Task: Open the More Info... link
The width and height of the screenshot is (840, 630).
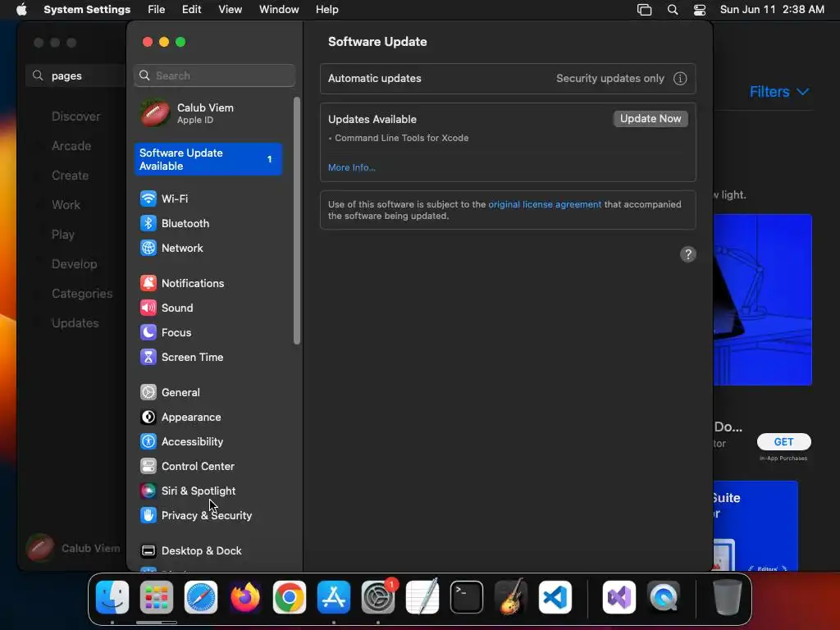Action: point(351,167)
